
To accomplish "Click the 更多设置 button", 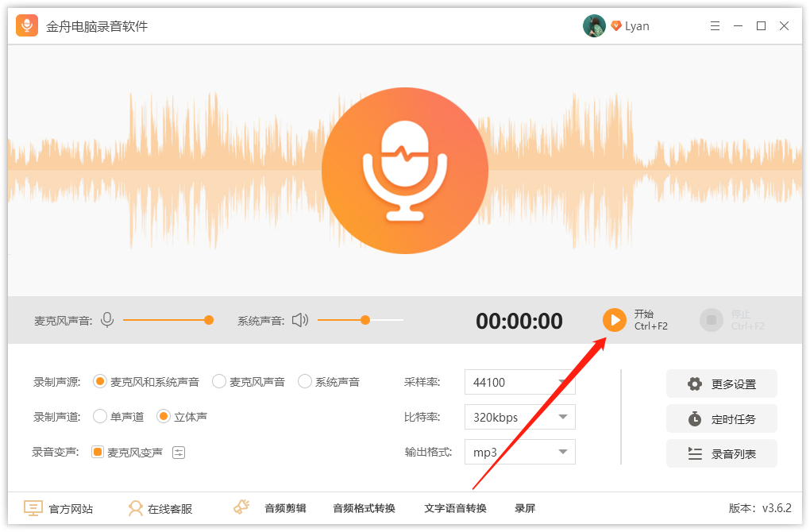I will coord(722,384).
